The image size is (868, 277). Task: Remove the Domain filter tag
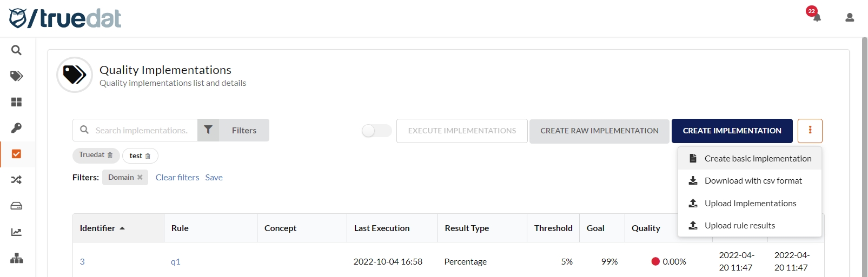click(140, 177)
